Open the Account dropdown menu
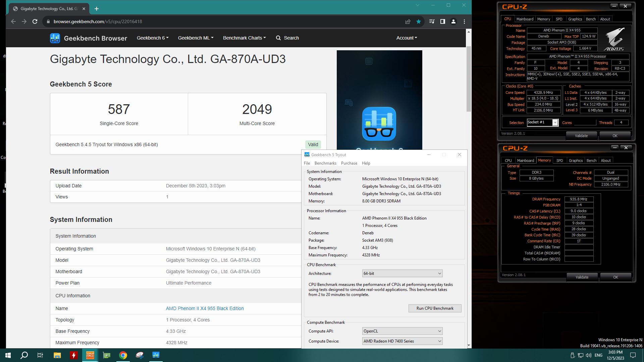644x362 pixels. pyautogui.click(x=407, y=38)
